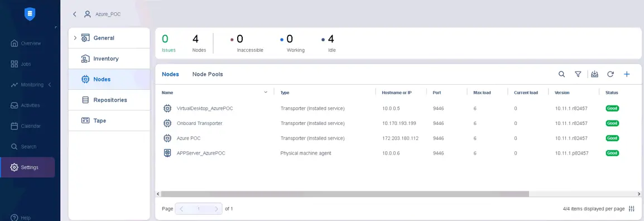Open Search in the sidebar
The height and width of the screenshot is (221, 644).
point(23,147)
